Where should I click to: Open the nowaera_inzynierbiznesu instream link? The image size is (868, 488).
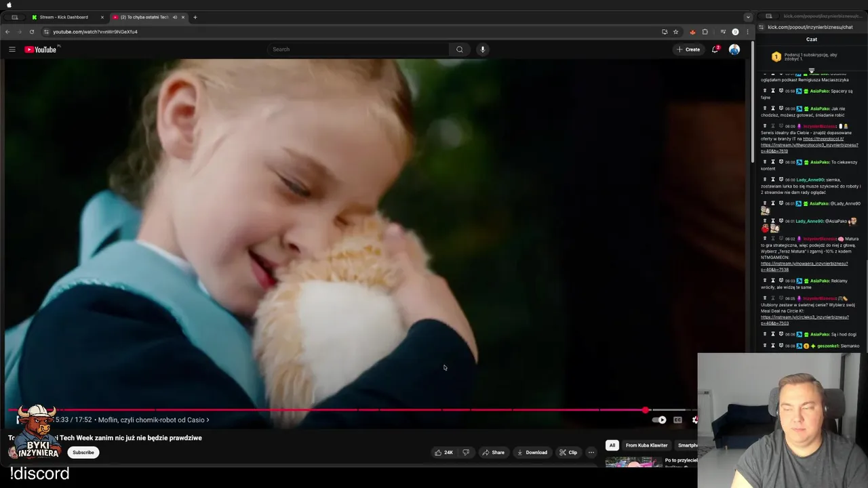(804, 266)
